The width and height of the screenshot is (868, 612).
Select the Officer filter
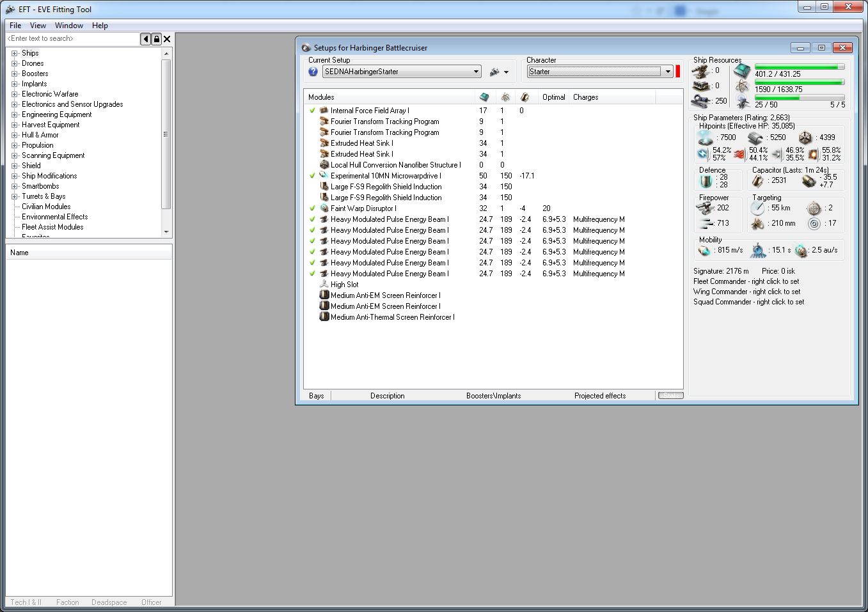point(152,602)
